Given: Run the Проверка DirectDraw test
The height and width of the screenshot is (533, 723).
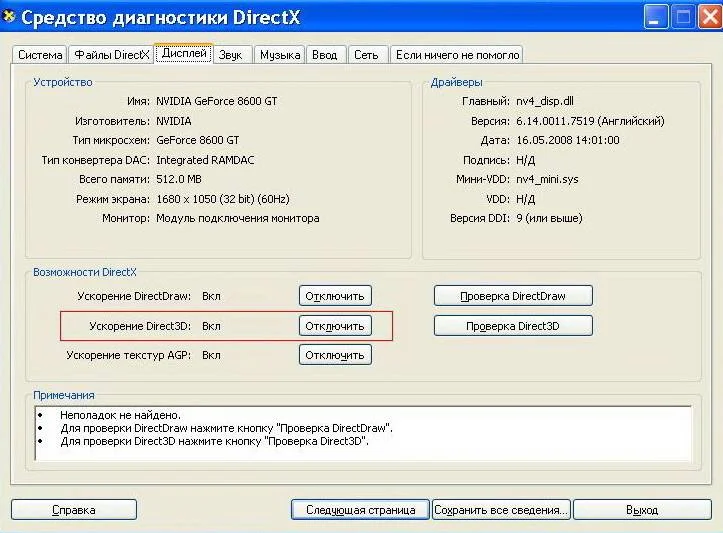Looking at the screenshot, I should (513, 296).
